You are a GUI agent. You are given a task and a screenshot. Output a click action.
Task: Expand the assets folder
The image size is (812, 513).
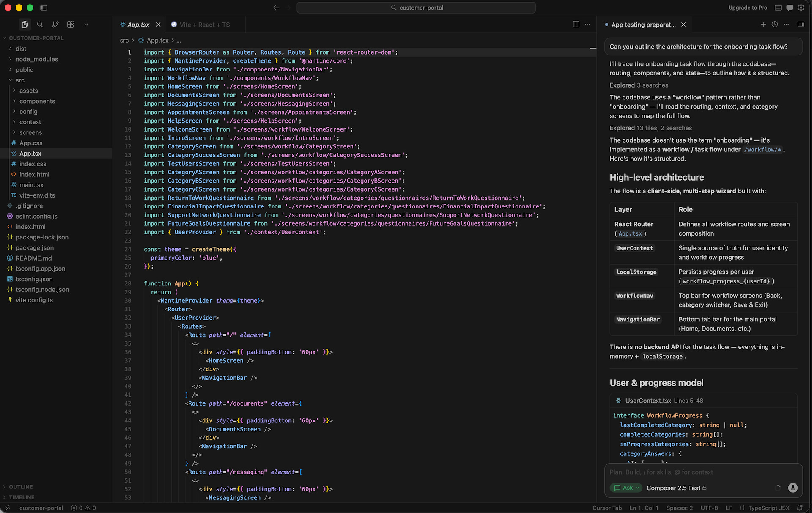tap(28, 91)
